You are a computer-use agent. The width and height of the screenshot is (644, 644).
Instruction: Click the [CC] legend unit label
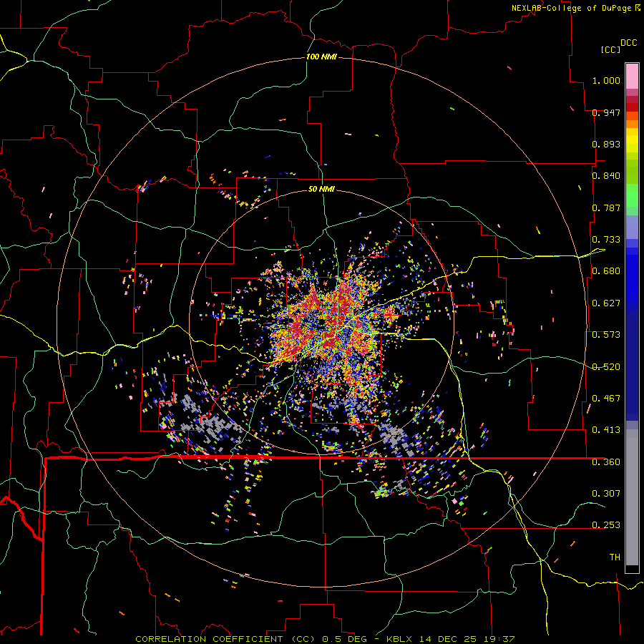coord(610,49)
